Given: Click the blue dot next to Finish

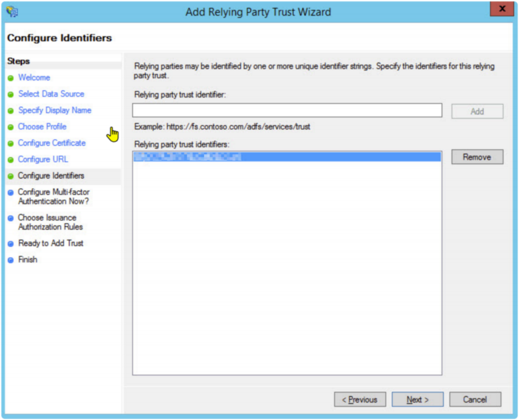Looking at the screenshot, I should point(11,260).
